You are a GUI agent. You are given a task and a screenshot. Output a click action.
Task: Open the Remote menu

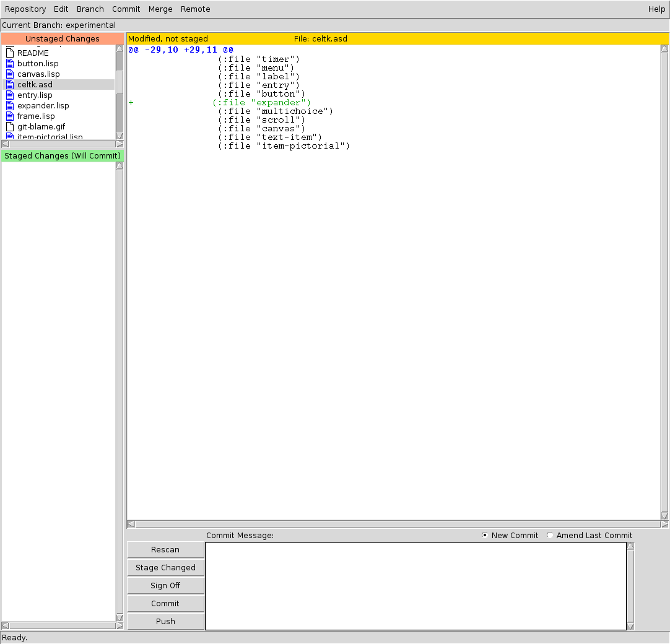(x=196, y=9)
